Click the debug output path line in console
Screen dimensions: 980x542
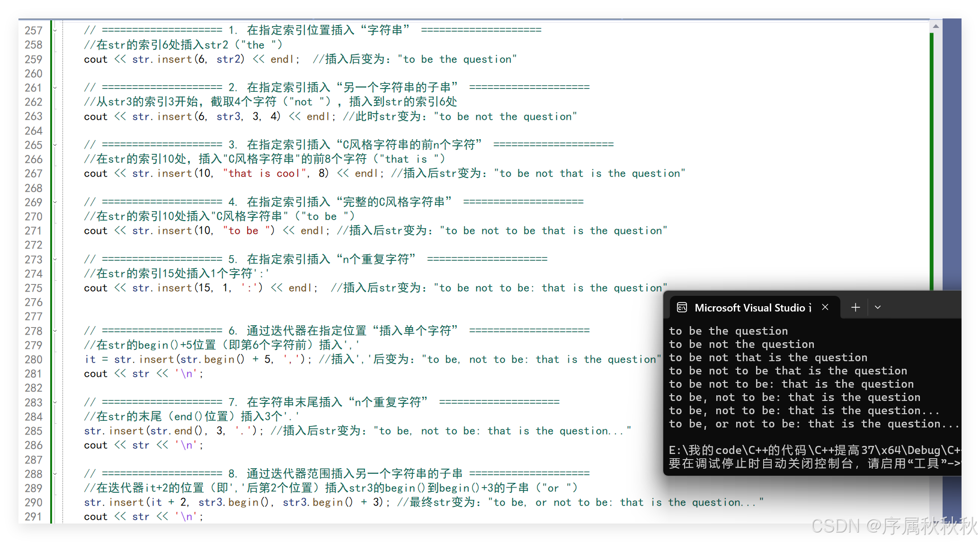point(814,450)
